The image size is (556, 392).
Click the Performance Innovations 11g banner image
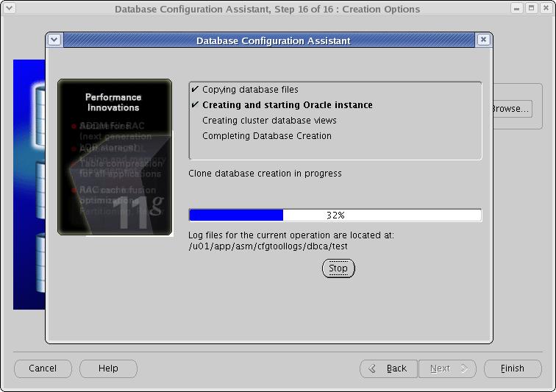point(115,157)
